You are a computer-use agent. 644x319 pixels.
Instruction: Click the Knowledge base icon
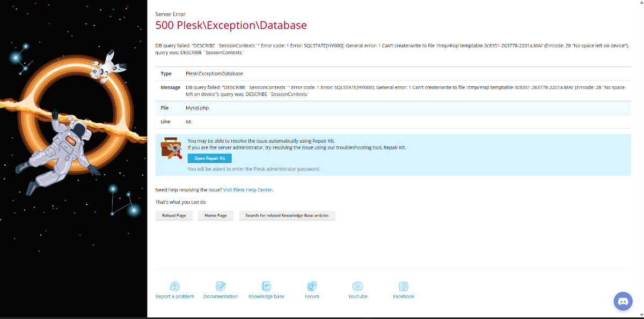[x=266, y=286]
